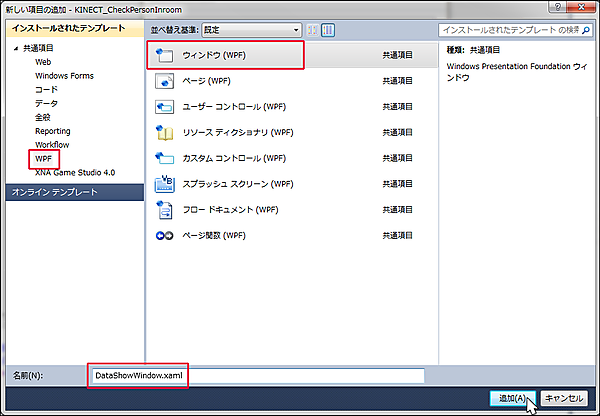600x416 pixels.
Task: Select the 全般 category
Action: pos(42,117)
